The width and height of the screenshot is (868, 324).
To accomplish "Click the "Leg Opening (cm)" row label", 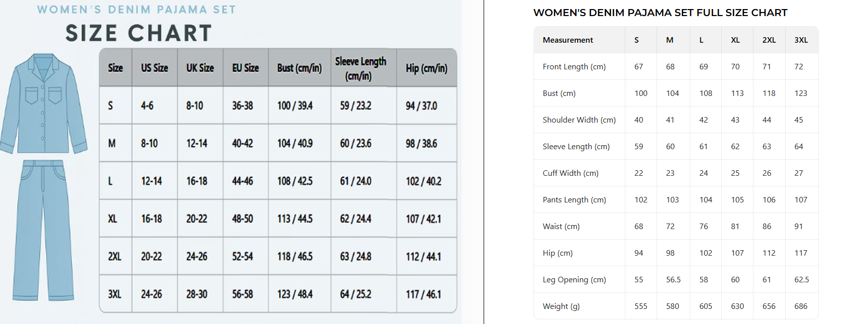I will click(574, 279).
